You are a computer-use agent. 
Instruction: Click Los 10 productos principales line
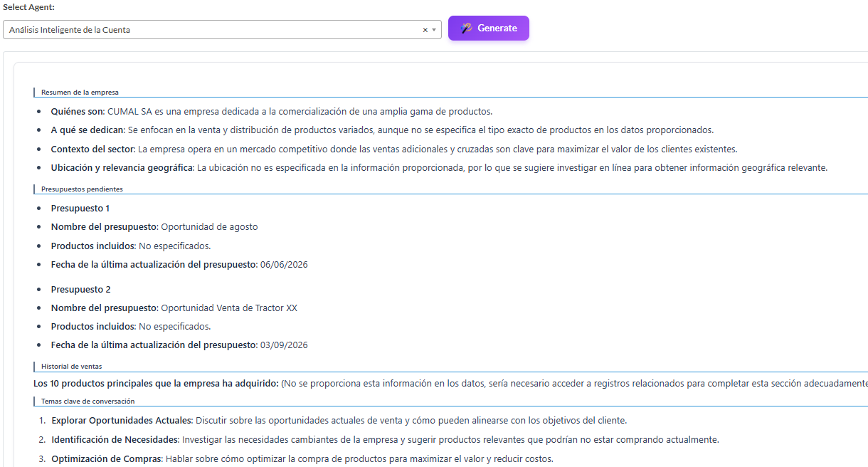coord(450,384)
